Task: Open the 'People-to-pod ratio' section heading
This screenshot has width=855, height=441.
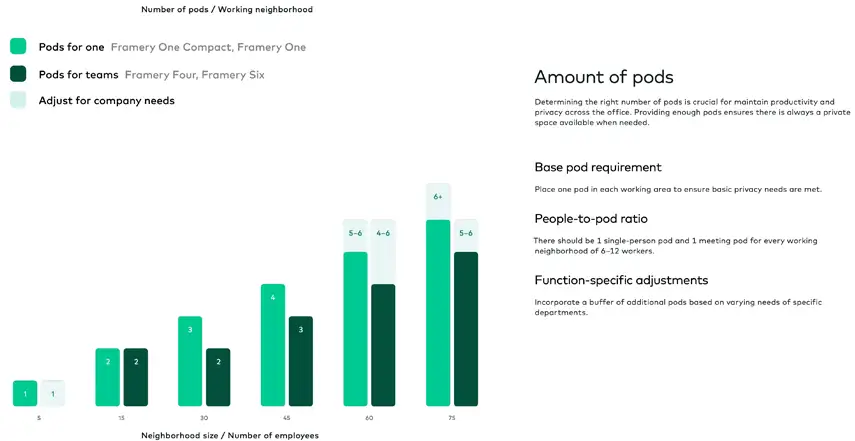Action: [598, 219]
